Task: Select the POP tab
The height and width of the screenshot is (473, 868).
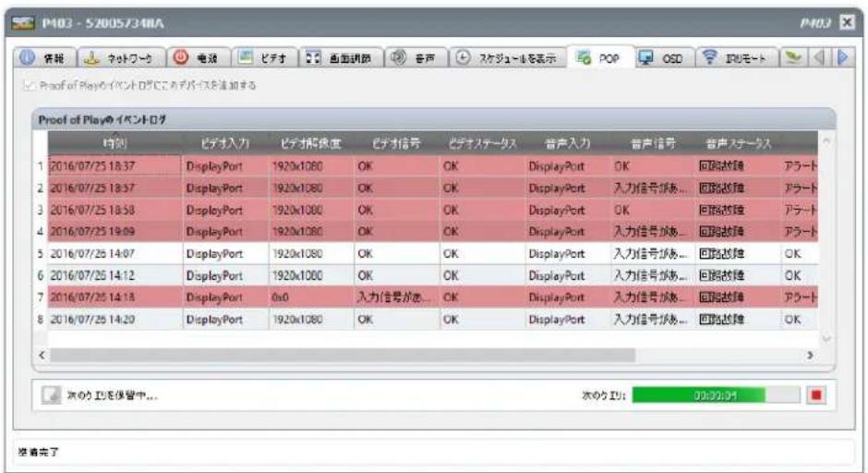Action: [x=600, y=57]
